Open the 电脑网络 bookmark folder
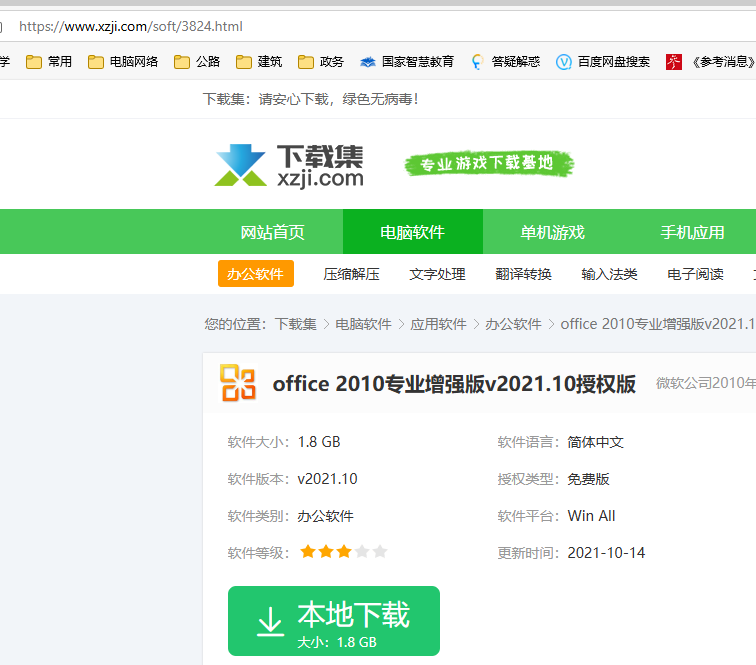Image resolution: width=756 pixels, height=665 pixels. point(123,62)
